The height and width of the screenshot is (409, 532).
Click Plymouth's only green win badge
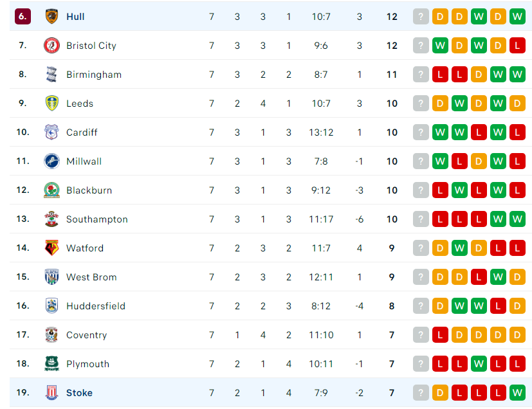pyautogui.click(x=479, y=364)
